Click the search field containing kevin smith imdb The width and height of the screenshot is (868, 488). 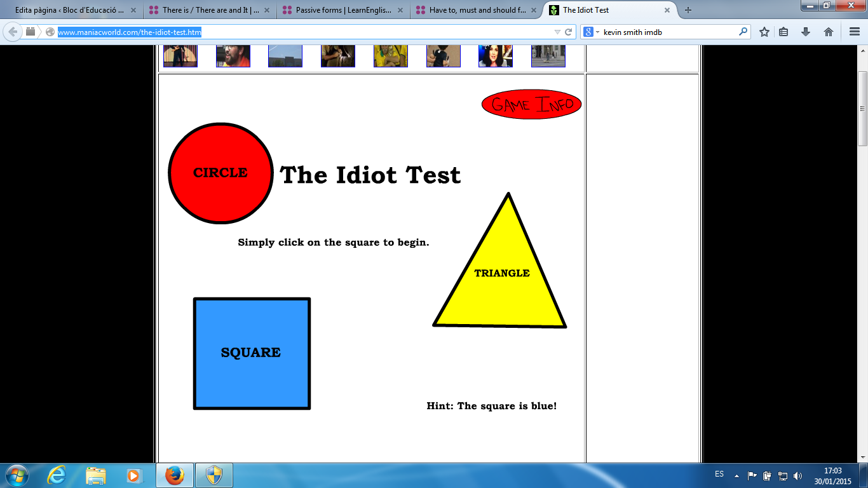pyautogui.click(x=667, y=32)
